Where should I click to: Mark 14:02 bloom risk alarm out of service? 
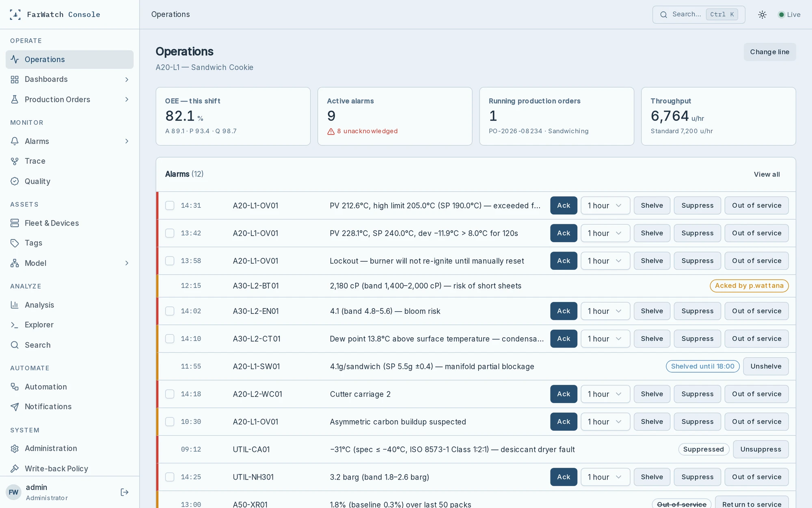pos(756,311)
